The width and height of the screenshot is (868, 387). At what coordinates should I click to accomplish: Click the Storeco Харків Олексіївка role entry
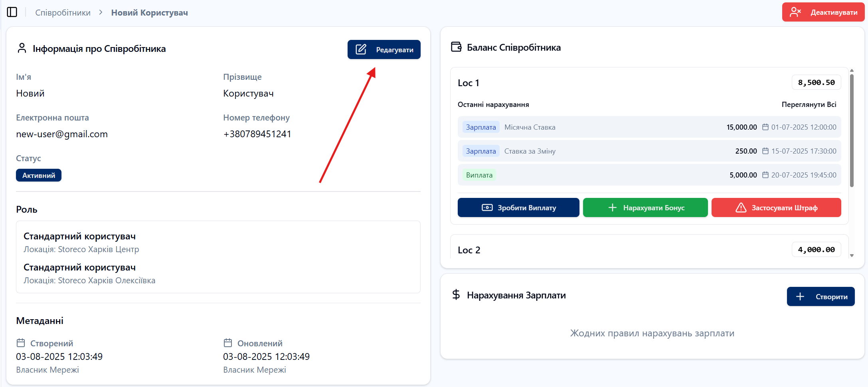89,274
